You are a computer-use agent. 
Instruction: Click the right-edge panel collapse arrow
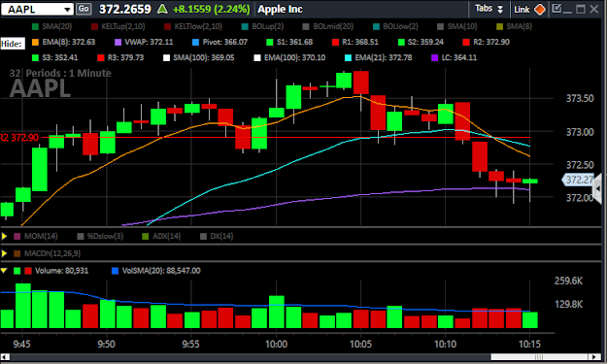coord(598,188)
